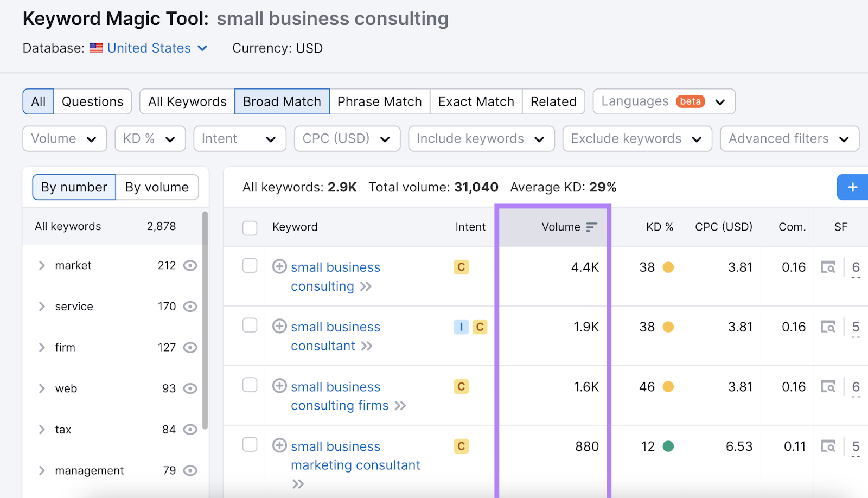Expand the 'management' keyword group
Image resolution: width=868 pixels, height=498 pixels.
click(42, 470)
